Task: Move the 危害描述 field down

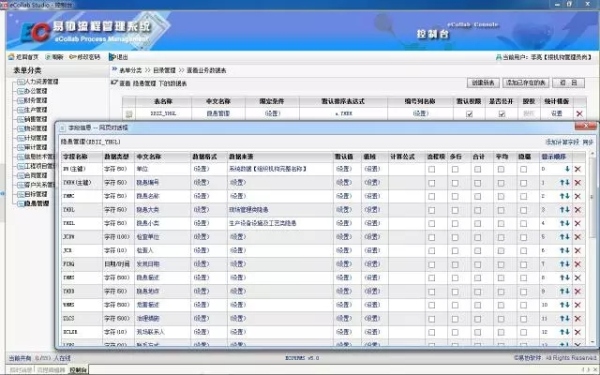Action: (x=567, y=305)
